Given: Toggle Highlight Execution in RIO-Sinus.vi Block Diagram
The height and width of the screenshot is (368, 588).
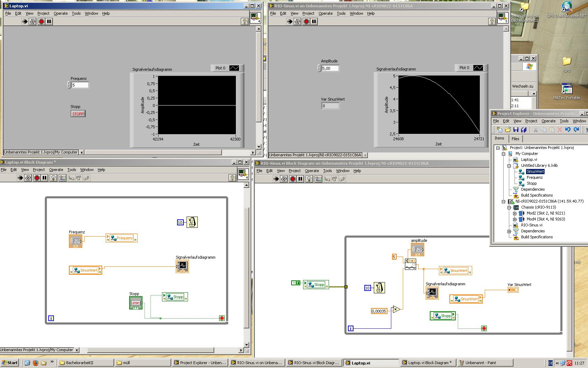Looking at the screenshot, I should tap(309, 179).
